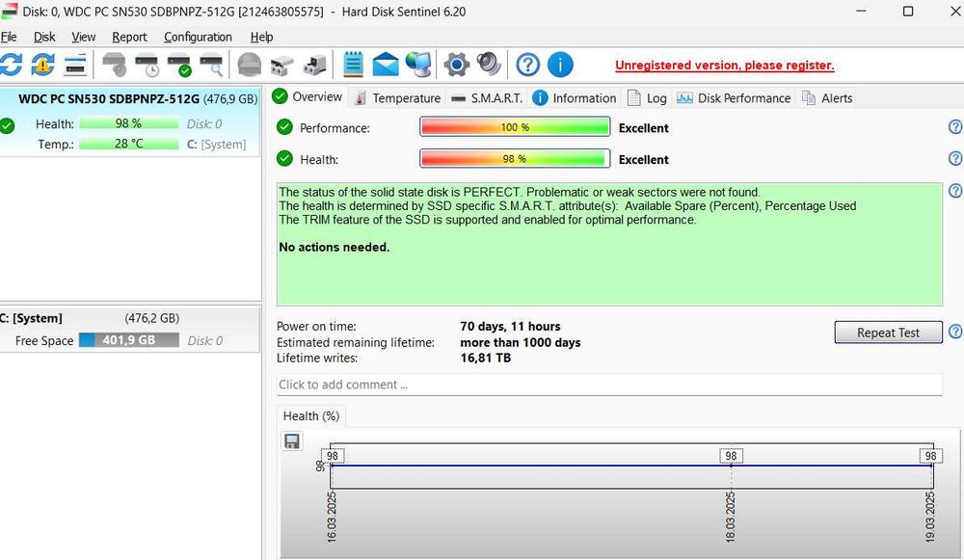
Task: Click the disk with magnifying glass icon
Action: click(x=211, y=65)
